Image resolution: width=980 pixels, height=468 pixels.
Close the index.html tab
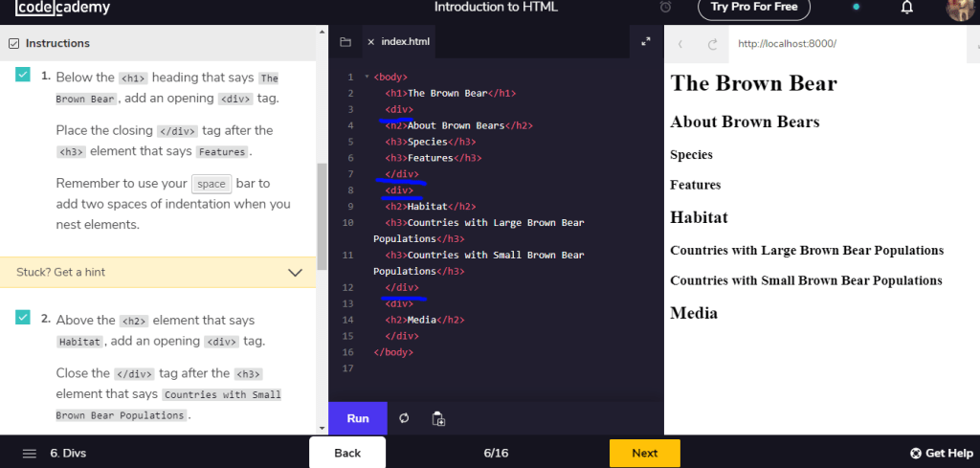tap(371, 42)
